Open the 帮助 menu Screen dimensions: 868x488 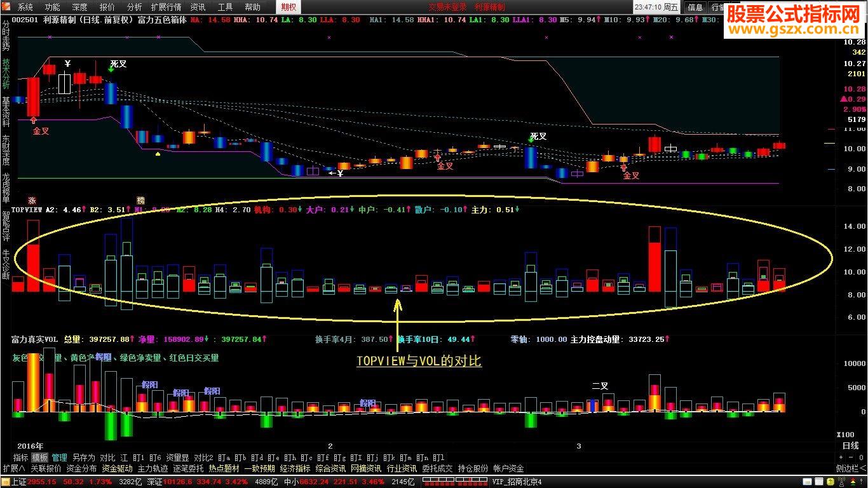click(x=253, y=7)
